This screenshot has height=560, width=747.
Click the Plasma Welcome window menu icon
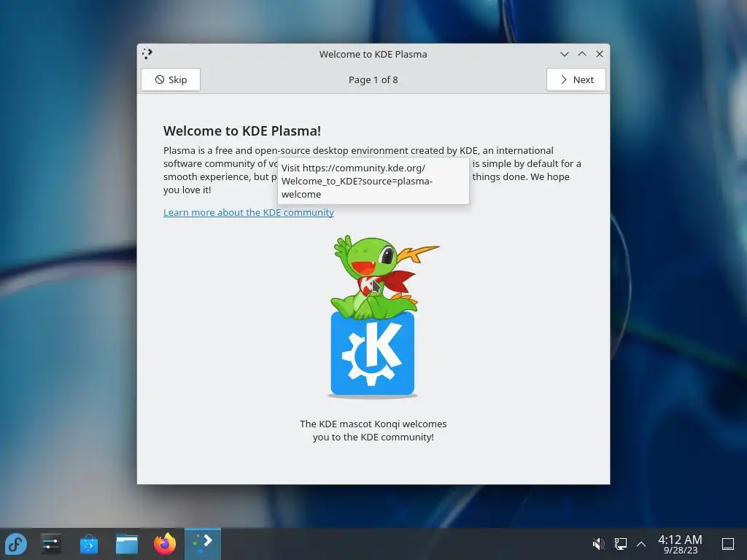tap(147, 54)
